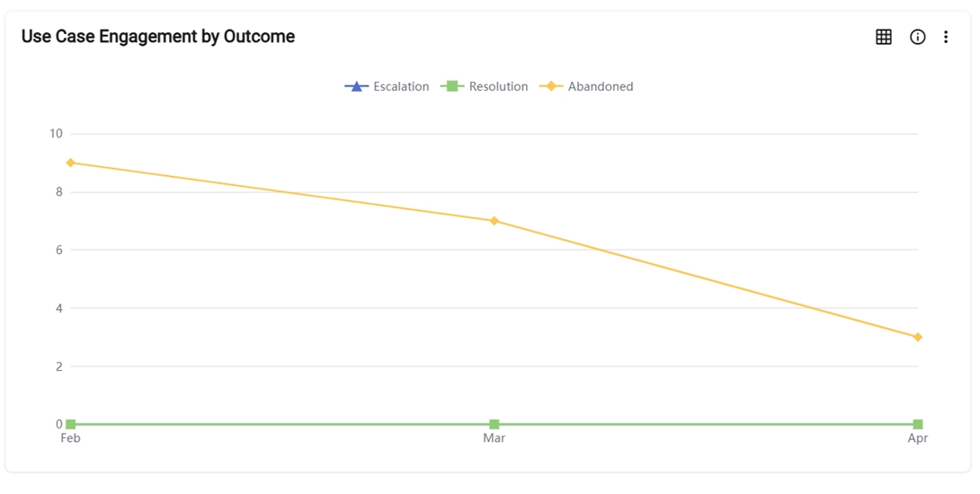
Task: Toggle the Abandoned series legend label
Action: (x=601, y=87)
